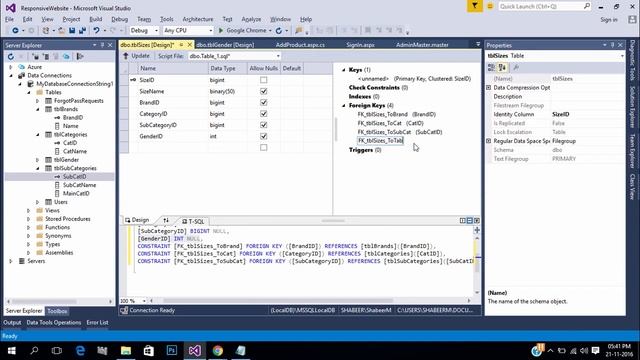Open the Build menu
The width and height of the screenshot is (640, 360).
(96, 19)
